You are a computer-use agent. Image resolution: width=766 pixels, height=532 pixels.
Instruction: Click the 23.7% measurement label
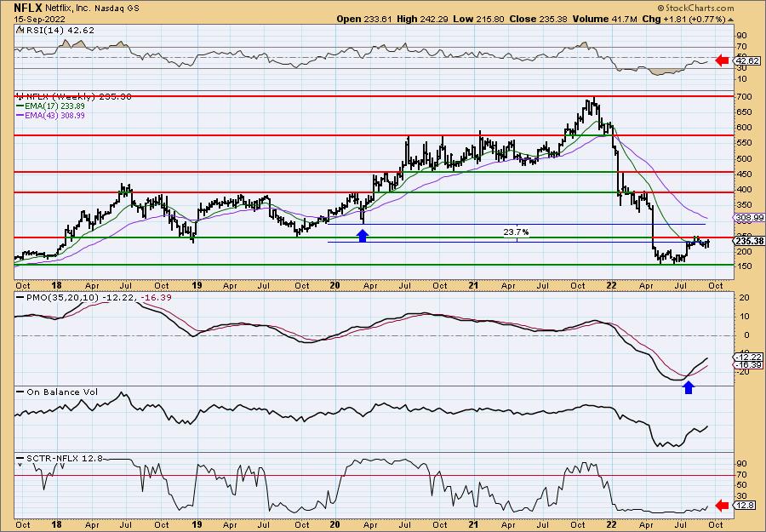coord(517,232)
